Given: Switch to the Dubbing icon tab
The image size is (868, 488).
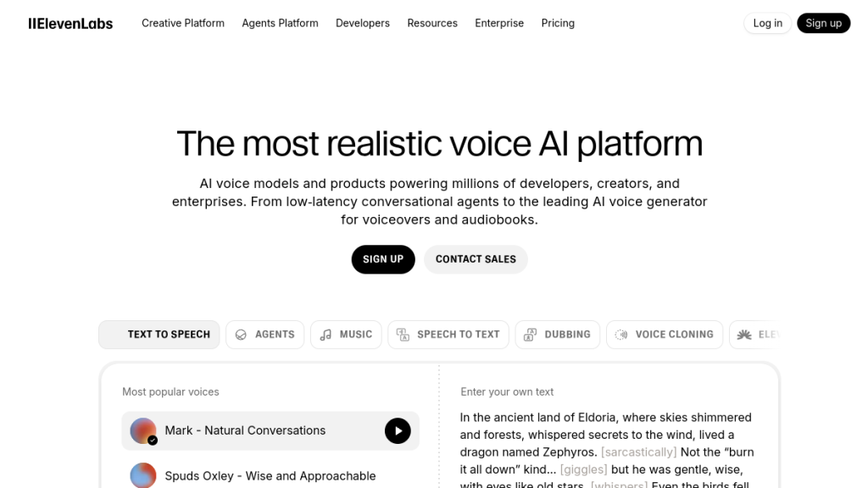Looking at the screenshot, I should click(557, 335).
